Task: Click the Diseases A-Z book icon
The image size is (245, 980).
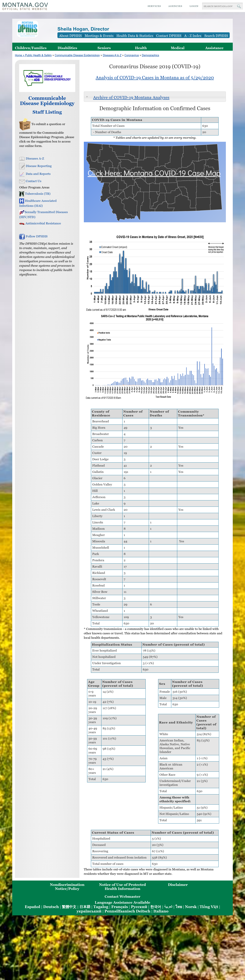Action: pos(22,159)
